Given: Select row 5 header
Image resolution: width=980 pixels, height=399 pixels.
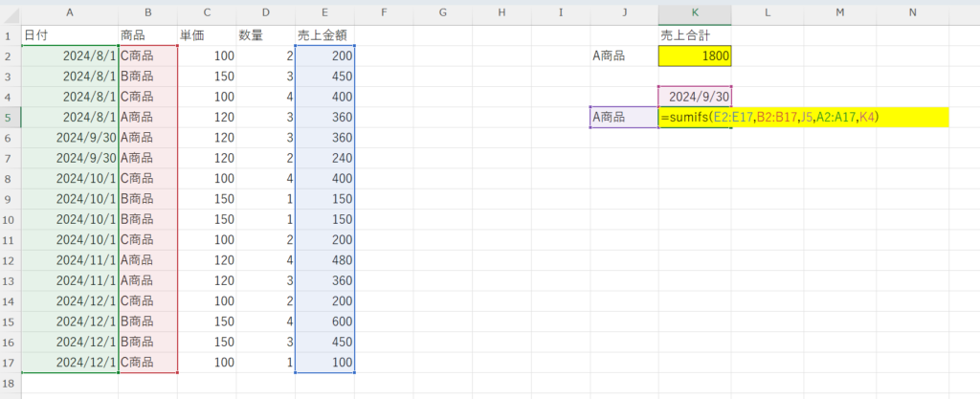Looking at the screenshot, I should (x=11, y=118).
